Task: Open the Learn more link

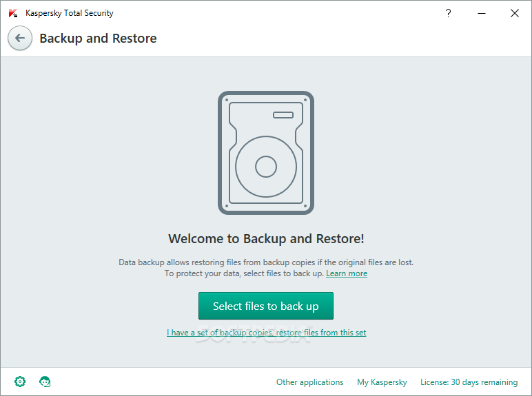Action: [347, 273]
